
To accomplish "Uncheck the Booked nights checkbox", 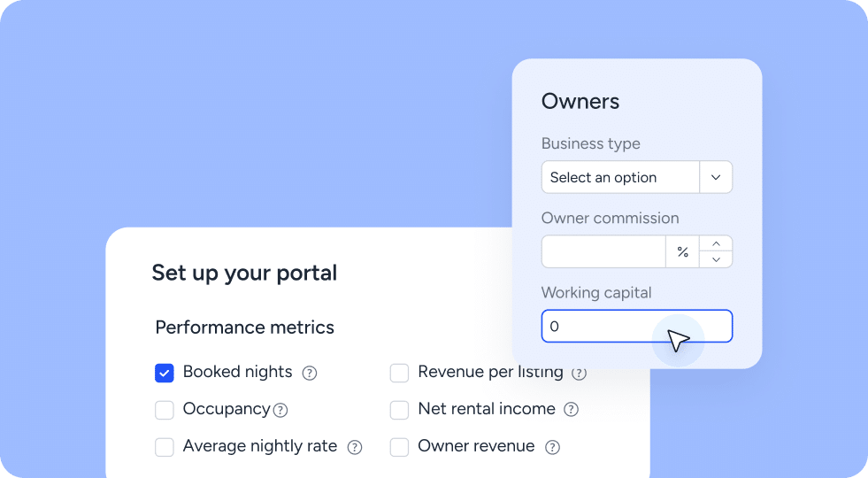I will pyautogui.click(x=165, y=373).
